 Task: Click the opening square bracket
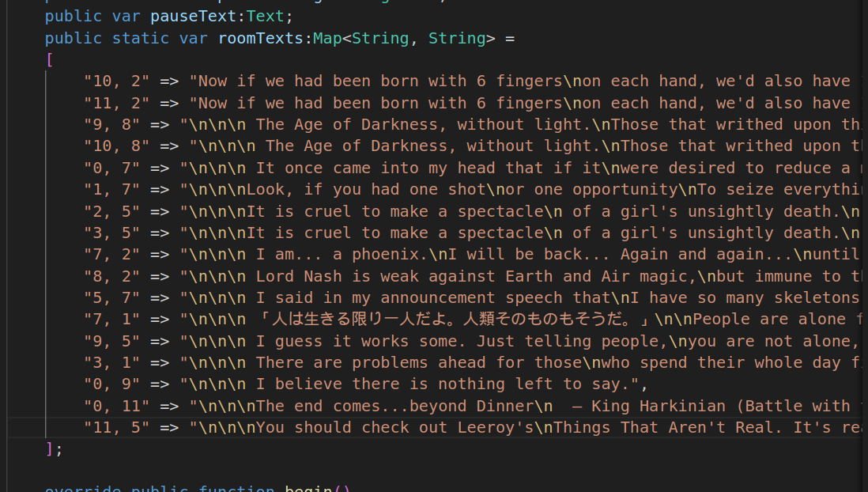click(50, 59)
